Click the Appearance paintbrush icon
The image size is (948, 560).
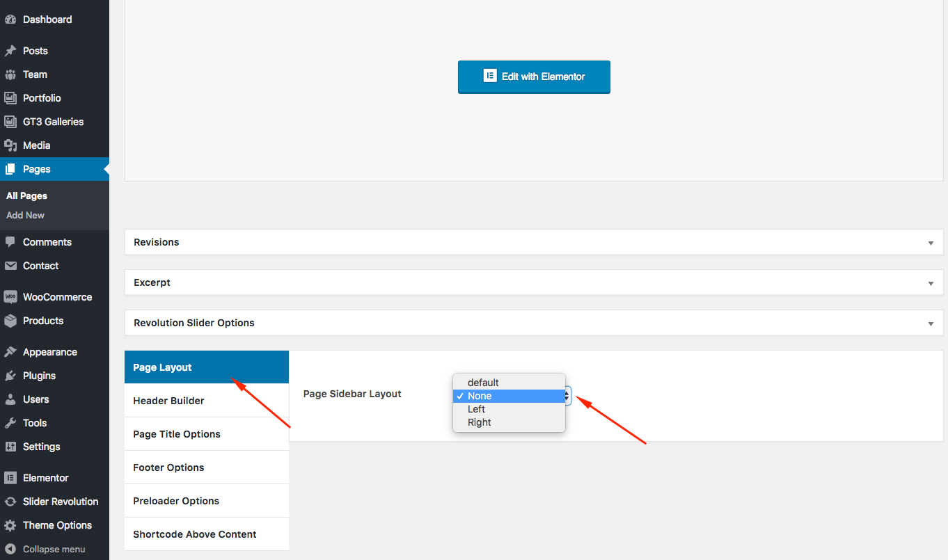pyautogui.click(x=10, y=352)
